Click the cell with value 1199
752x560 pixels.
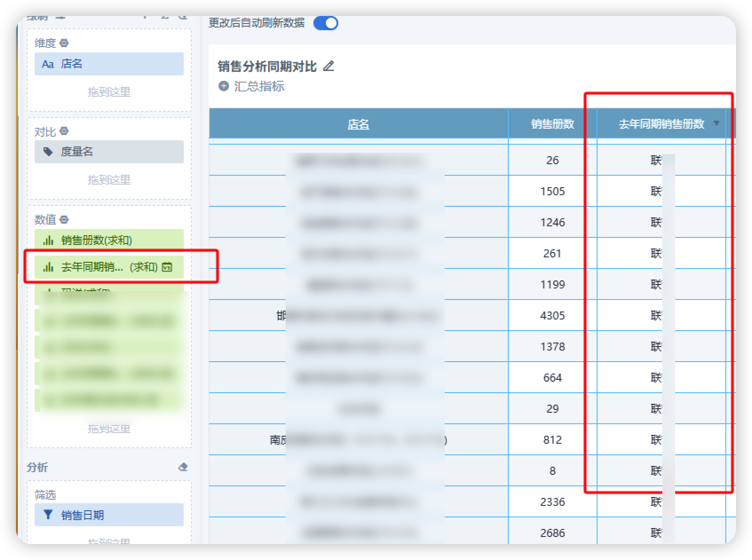[x=553, y=284]
